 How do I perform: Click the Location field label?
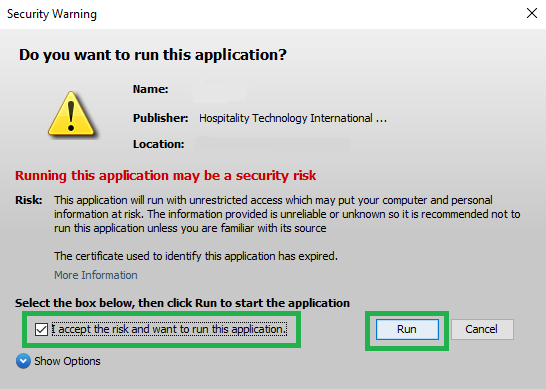[x=158, y=144]
